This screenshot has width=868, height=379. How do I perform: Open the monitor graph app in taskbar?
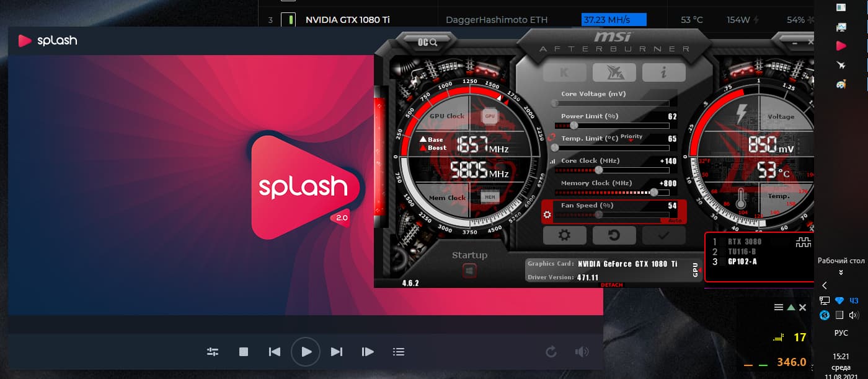(x=841, y=27)
